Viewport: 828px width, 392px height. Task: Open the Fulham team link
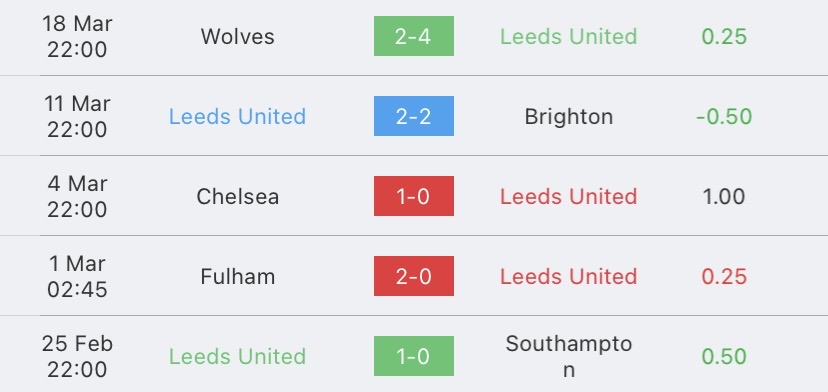point(238,276)
